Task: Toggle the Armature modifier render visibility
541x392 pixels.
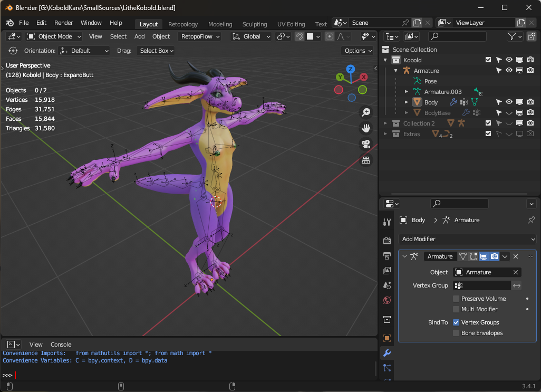Action: (x=495, y=256)
